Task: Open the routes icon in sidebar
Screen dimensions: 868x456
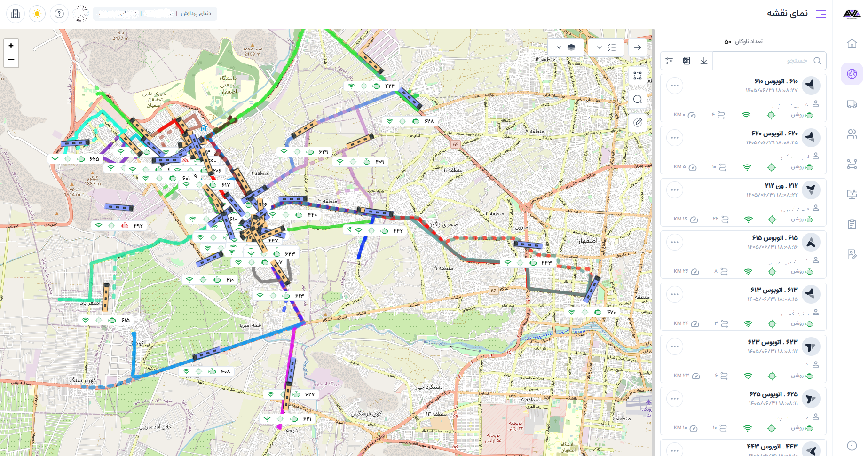Action: pos(852,164)
